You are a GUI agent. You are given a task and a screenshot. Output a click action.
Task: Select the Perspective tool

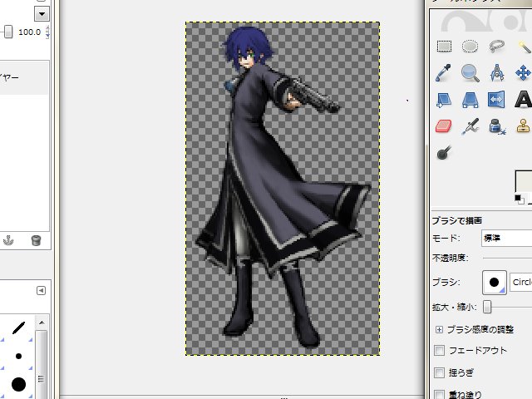470,100
